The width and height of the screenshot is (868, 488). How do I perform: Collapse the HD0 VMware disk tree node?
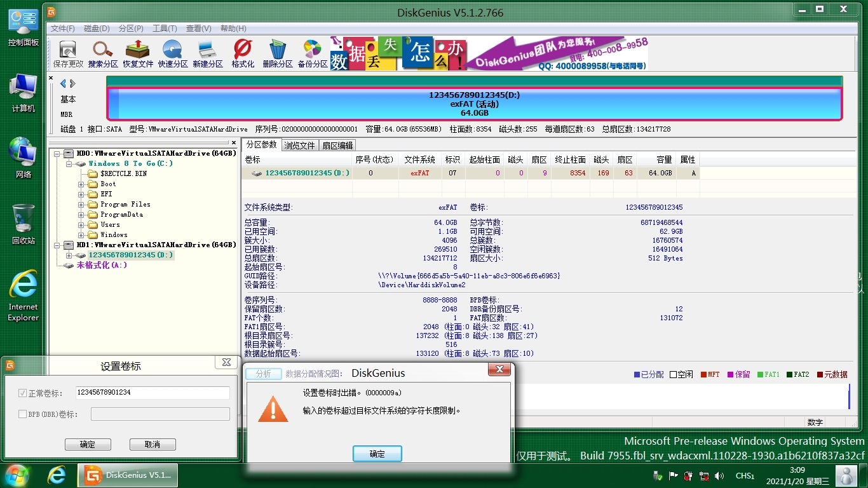58,153
